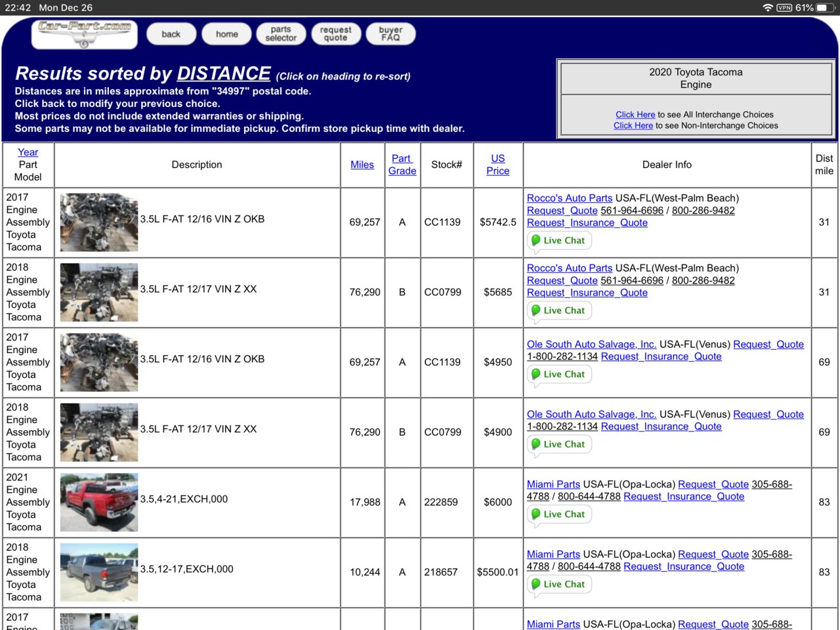Open engine photo for stock CC0799 at $5685
The image size is (840, 630).
click(99, 293)
